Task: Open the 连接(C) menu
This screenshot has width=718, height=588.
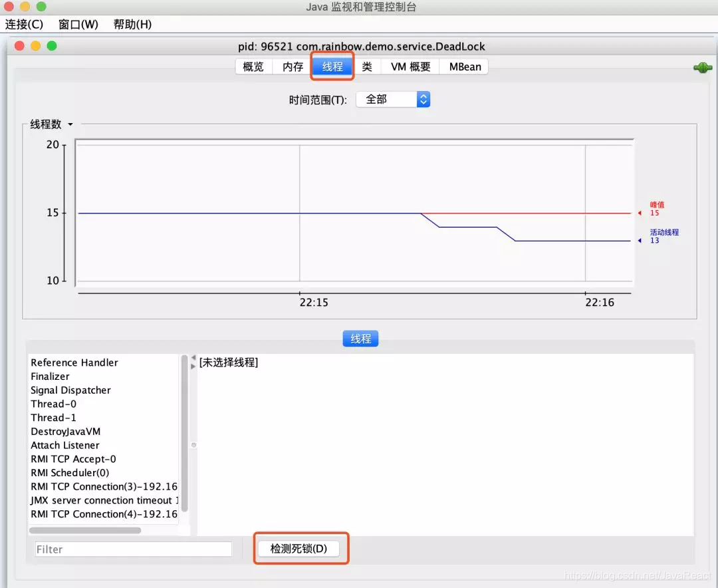Action: pyautogui.click(x=25, y=25)
